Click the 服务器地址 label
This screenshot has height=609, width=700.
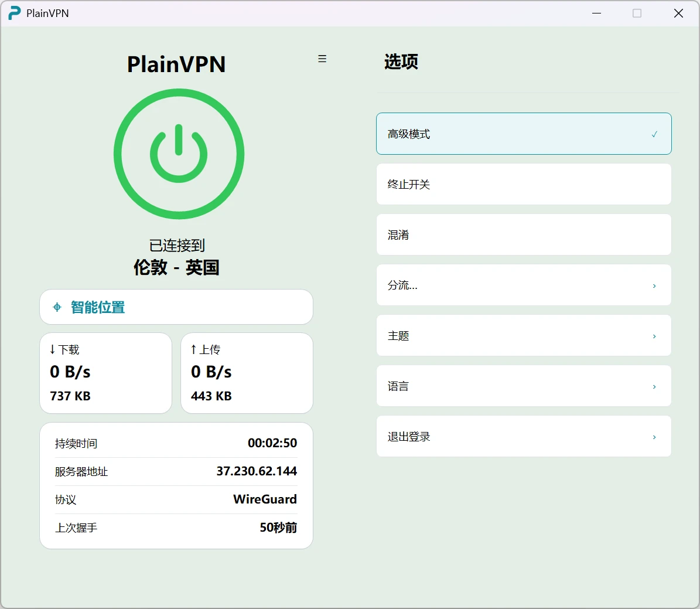tap(81, 472)
